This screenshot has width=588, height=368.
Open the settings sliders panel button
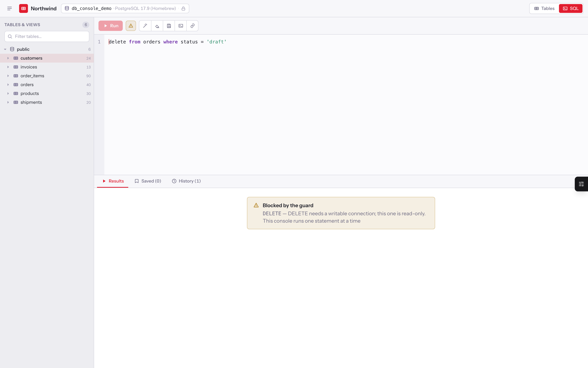tap(581, 184)
